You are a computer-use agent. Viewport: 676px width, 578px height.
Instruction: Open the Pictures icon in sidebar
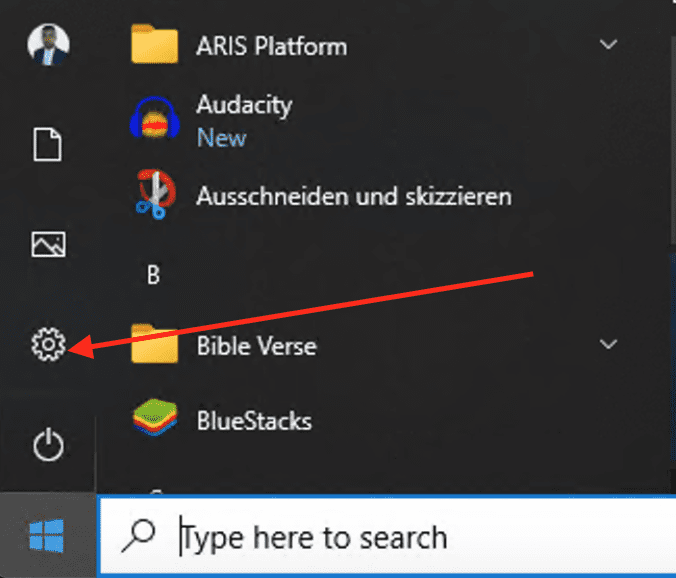(x=48, y=245)
